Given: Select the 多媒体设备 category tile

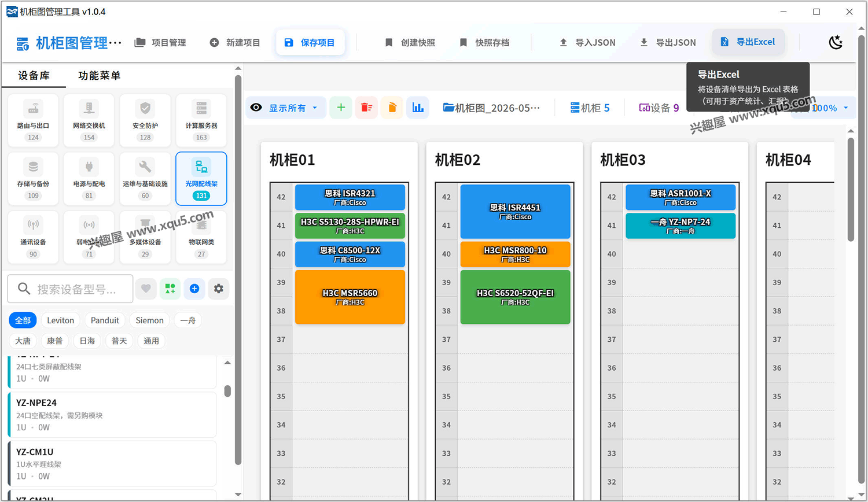Looking at the screenshot, I should [145, 237].
